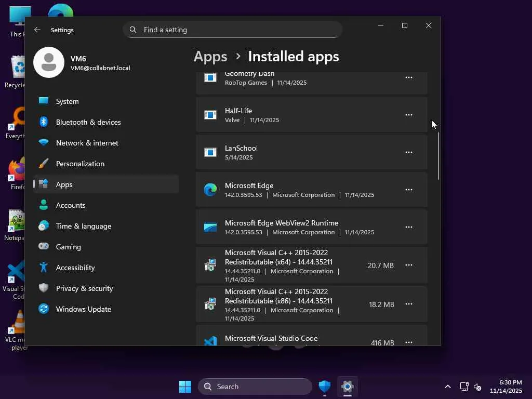Viewport: 532px width, 399px height.
Task: Click the Visual C++ x86 installer icon
Action: point(210,304)
